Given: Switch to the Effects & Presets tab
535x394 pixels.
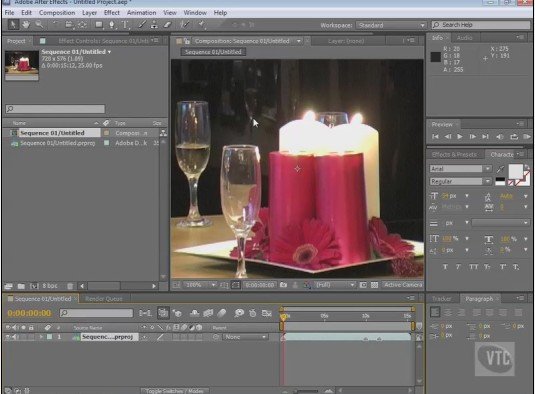Looking at the screenshot, I should (x=454, y=155).
